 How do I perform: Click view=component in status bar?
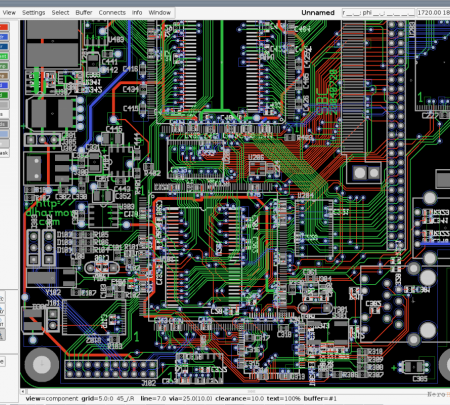52,399
